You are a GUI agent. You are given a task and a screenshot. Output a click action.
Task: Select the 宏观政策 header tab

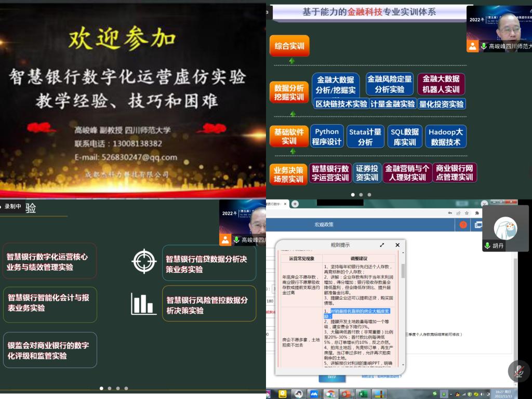(324, 225)
